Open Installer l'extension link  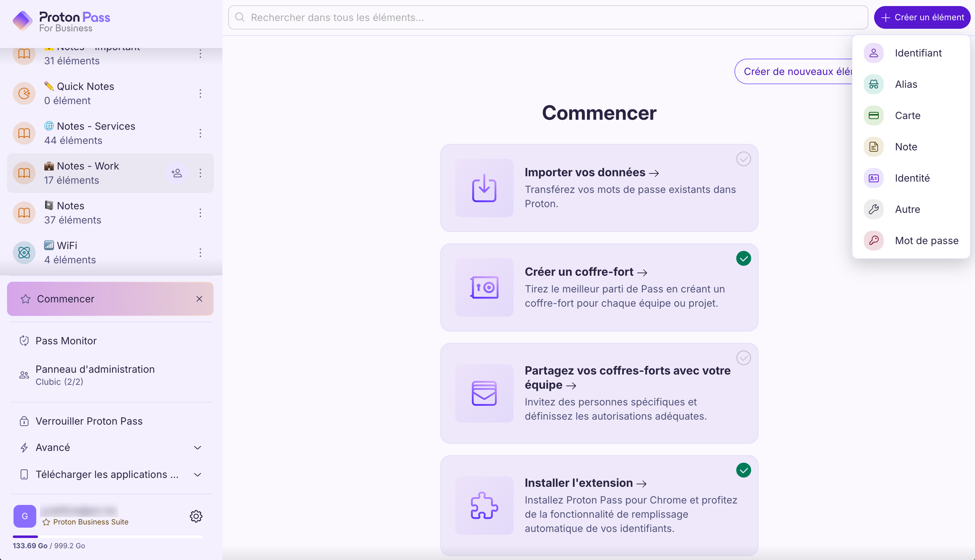click(585, 483)
